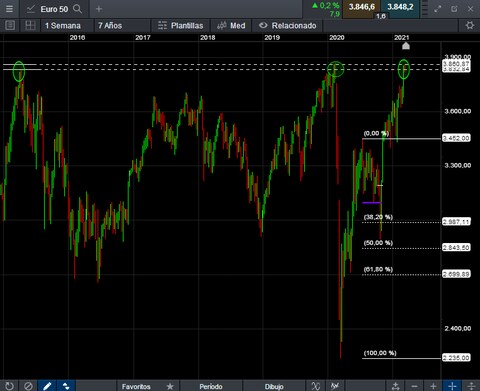
Task: Toggle the single chart layout icon
Action: tap(10, 26)
